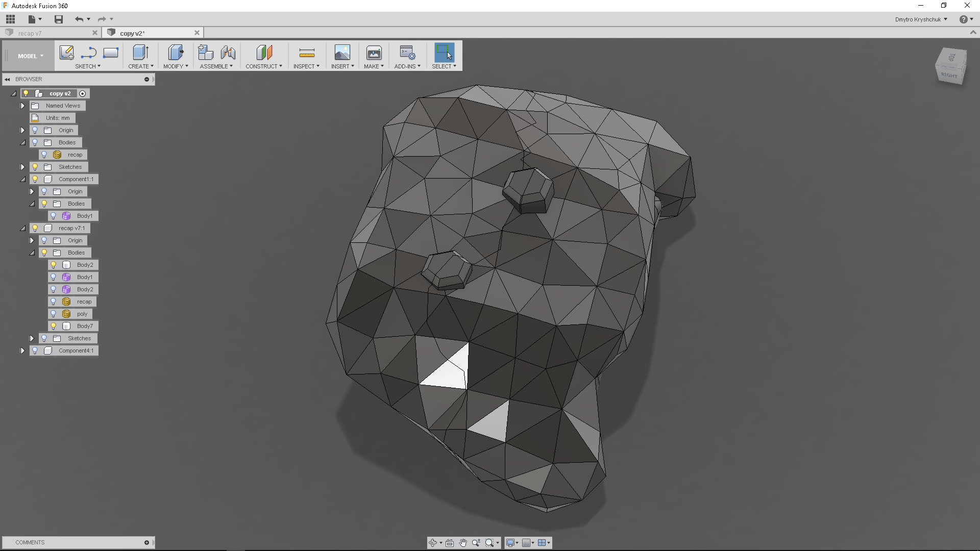Select the Line sketch tool
This screenshot has width=980, height=551.
(89, 53)
